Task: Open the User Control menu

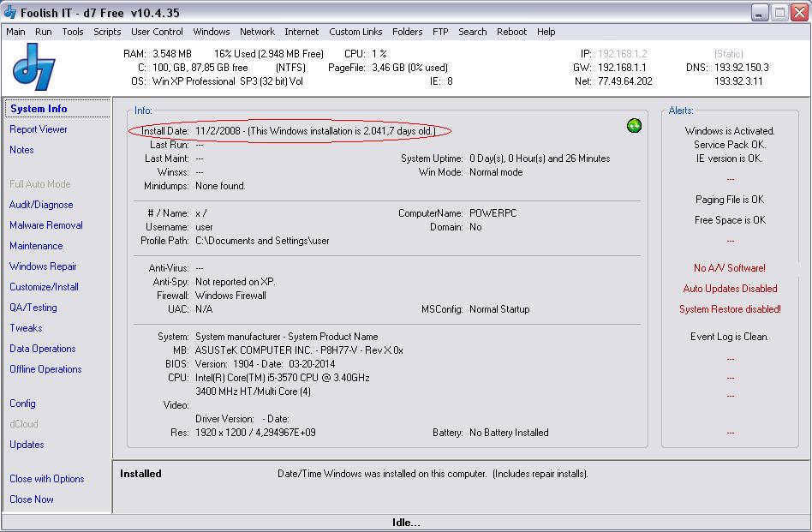Action: pos(157,32)
